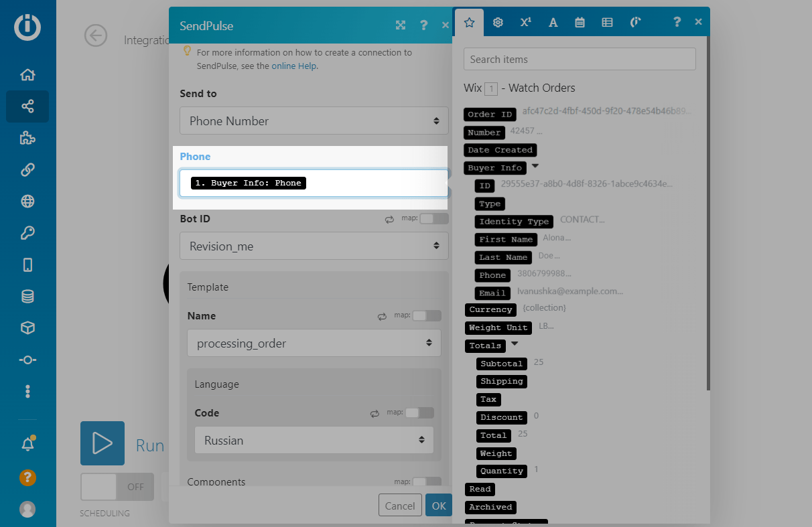
Task: Refresh the Language Code list
Action: [x=375, y=413]
